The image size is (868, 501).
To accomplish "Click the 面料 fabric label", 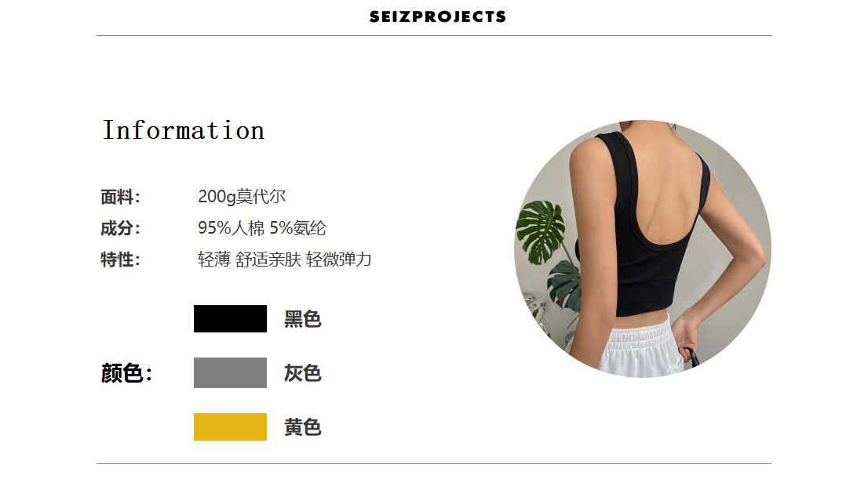I will (x=120, y=197).
